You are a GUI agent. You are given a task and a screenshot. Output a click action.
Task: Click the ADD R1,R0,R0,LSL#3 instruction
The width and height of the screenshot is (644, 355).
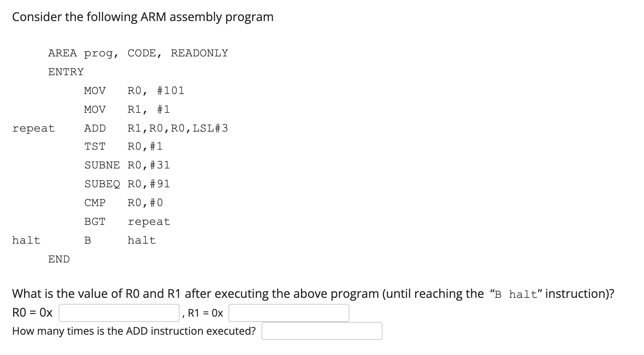[156, 128]
